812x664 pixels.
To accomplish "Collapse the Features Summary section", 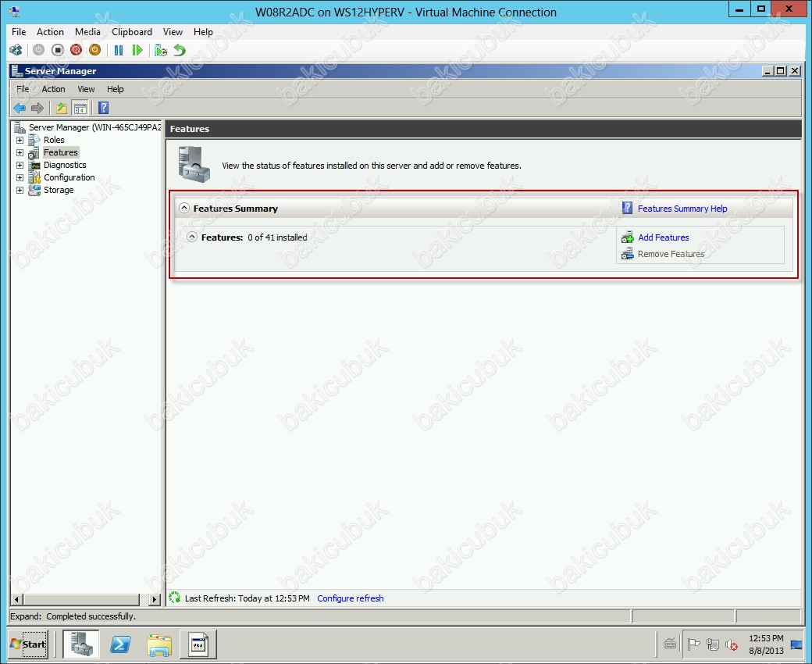I will coord(184,209).
